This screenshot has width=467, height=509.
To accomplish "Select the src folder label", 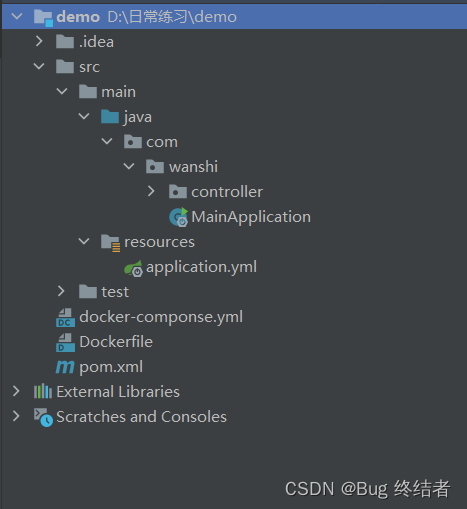I will 89,67.
